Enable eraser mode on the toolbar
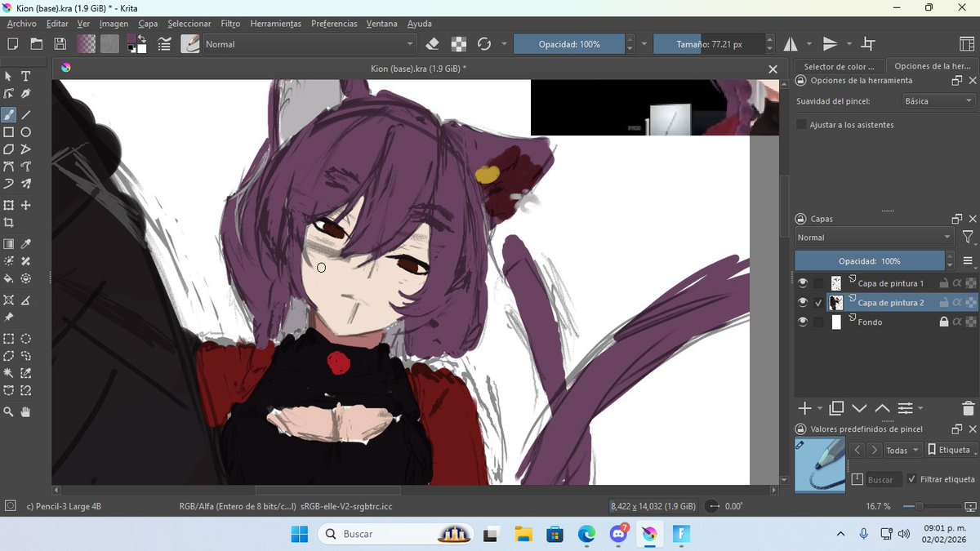Screen dimensions: 980x551 click(433, 44)
